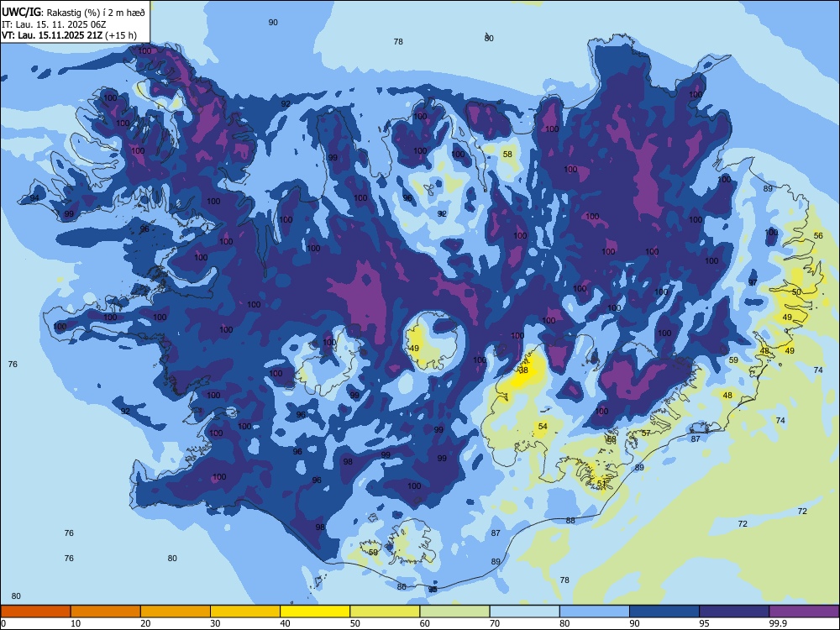Select the 30–40 legend color segment
The height and width of the screenshot is (630, 840).
[x=245, y=612]
